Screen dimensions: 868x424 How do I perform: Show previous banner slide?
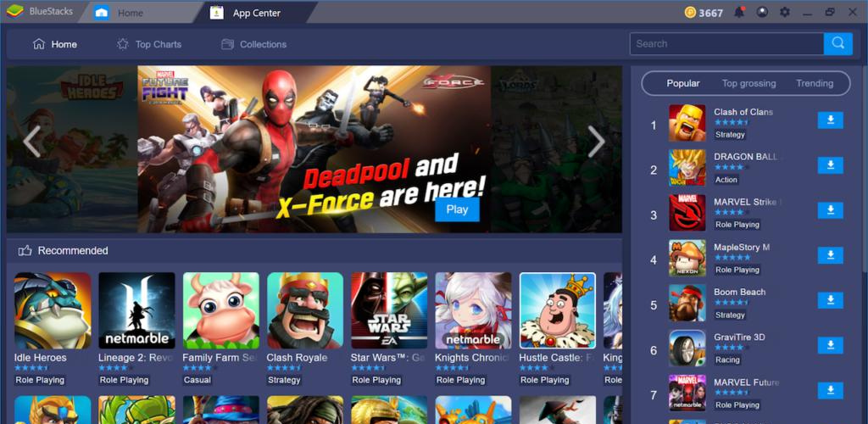click(31, 142)
